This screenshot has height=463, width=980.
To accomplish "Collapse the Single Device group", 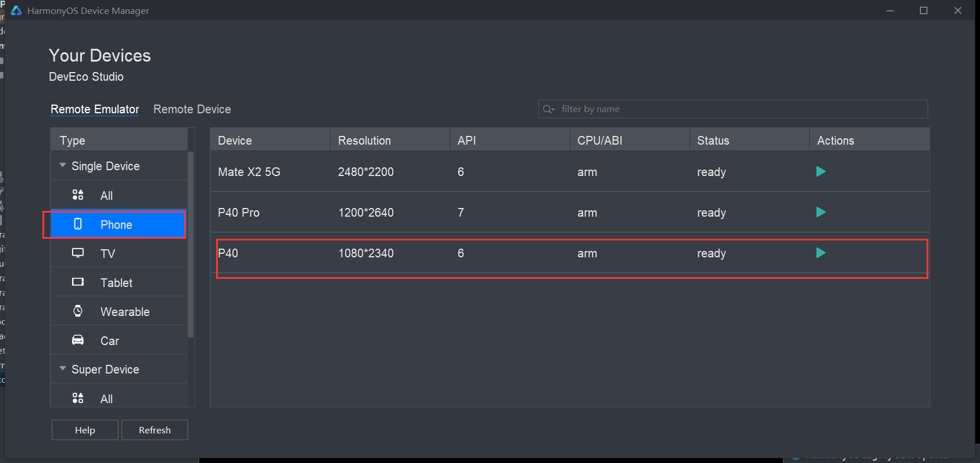I will click(63, 165).
